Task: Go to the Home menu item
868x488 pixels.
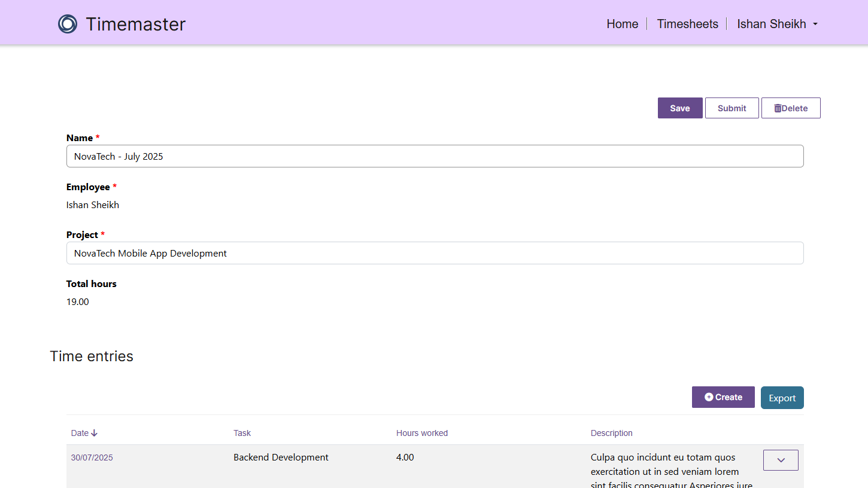Action: tap(622, 24)
